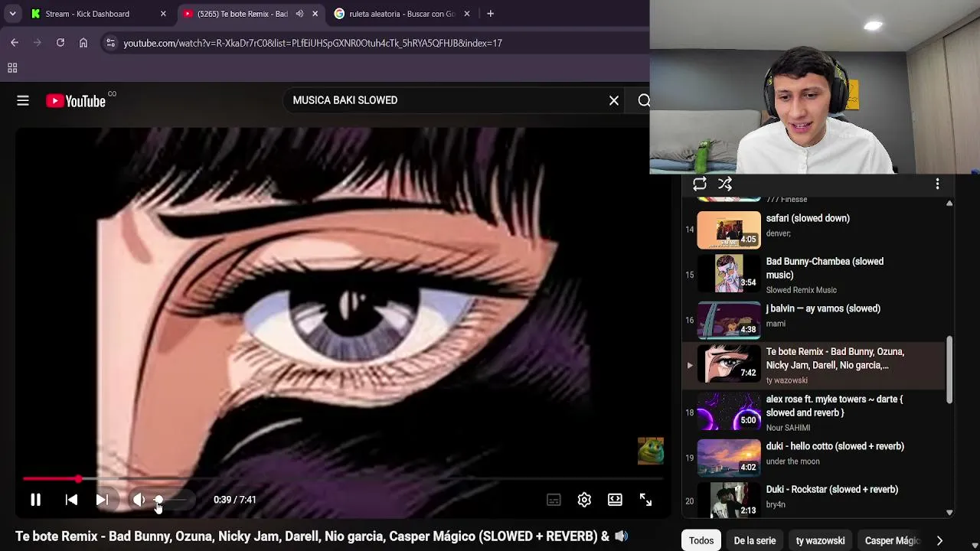Screen dimensions: 980x551
Task: Open the YouTube guide hamburger menu
Action: click(x=23, y=100)
